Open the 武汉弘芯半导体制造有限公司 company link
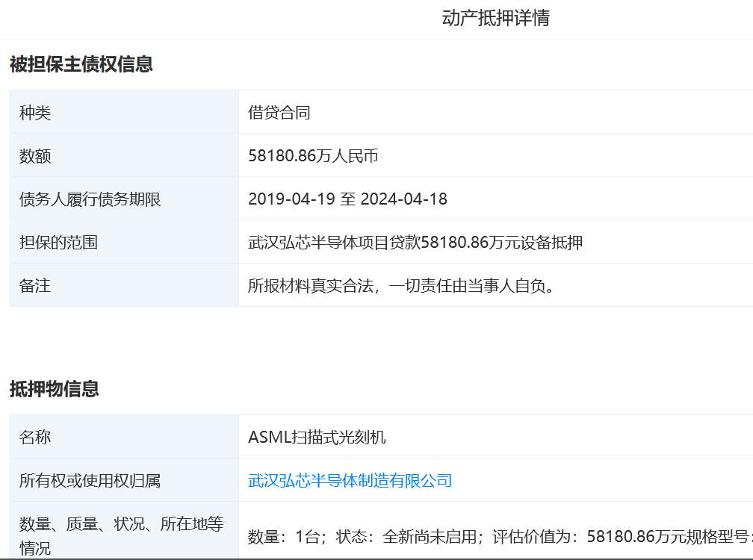Screen dimensions: 753x560 [350, 480]
